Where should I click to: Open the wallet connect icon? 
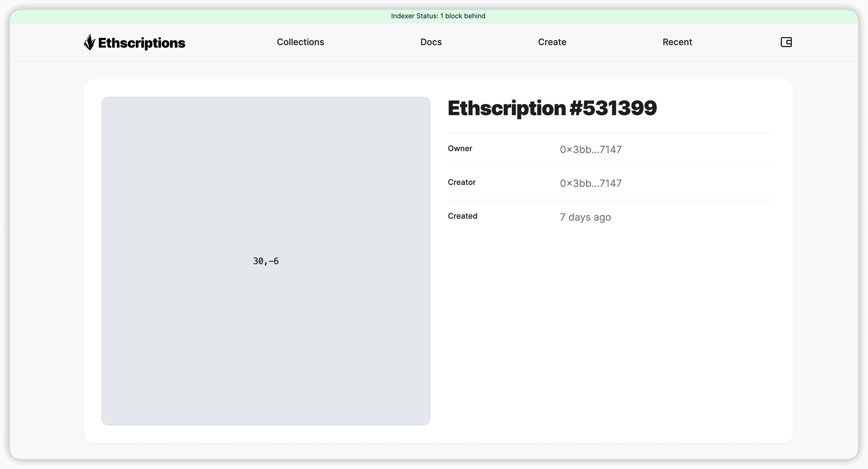click(786, 42)
